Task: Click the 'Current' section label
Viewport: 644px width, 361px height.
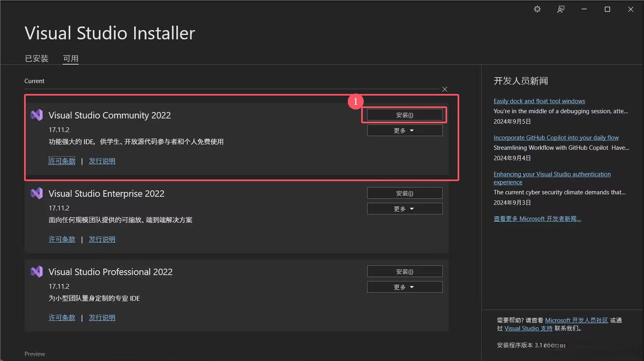Action: (x=34, y=81)
